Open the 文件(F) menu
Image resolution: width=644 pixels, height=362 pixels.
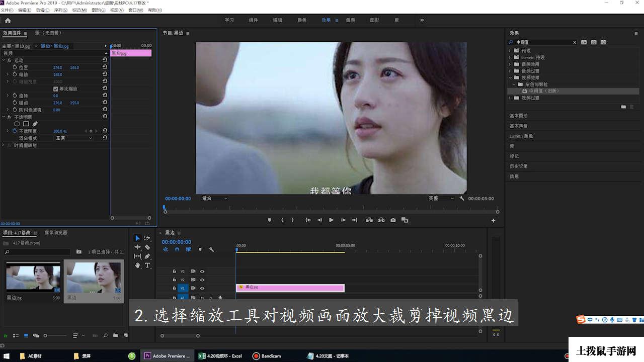(7, 10)
